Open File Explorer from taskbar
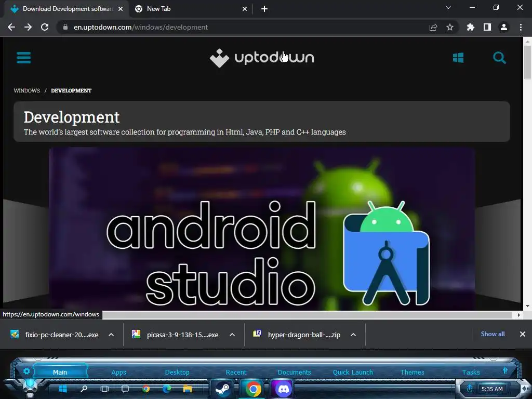This screenshot has height=399, width=532. (188, 389)
